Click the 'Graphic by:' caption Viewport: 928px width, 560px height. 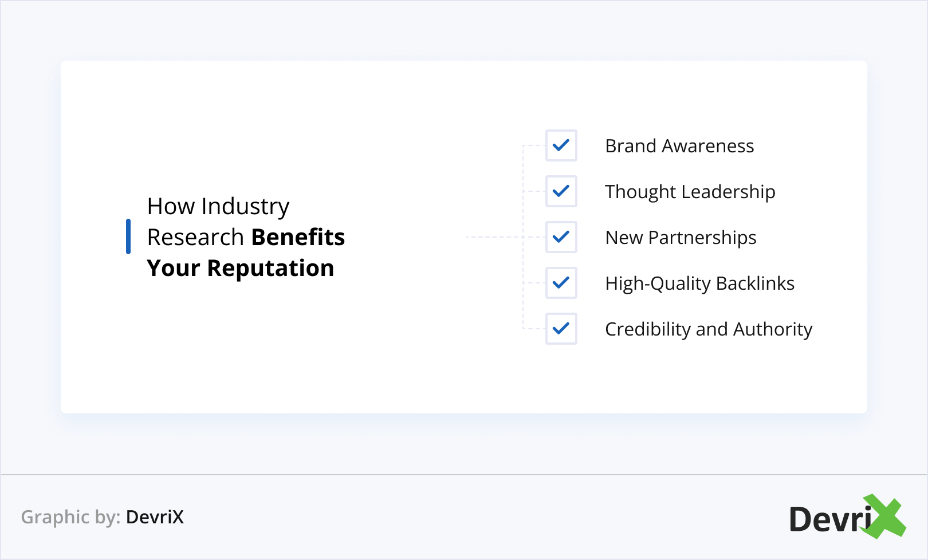(x=70, y=517)
